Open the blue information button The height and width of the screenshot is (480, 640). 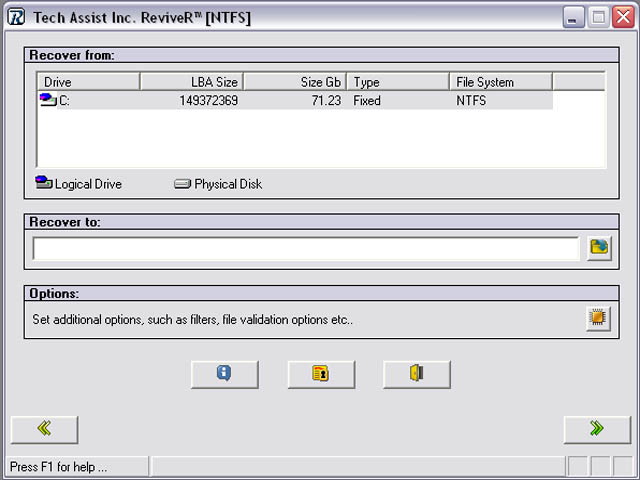click(224, 374)
